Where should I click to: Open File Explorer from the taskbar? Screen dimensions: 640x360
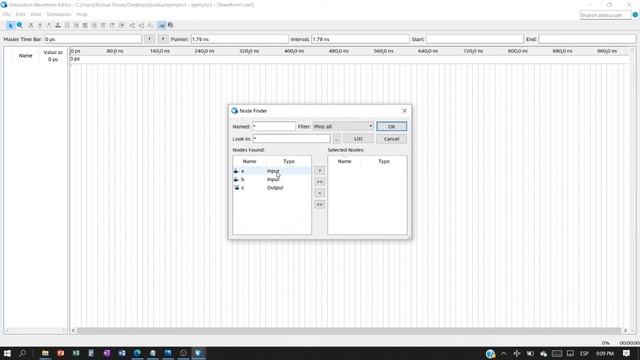pyautogui.click(x=45, y=353)
